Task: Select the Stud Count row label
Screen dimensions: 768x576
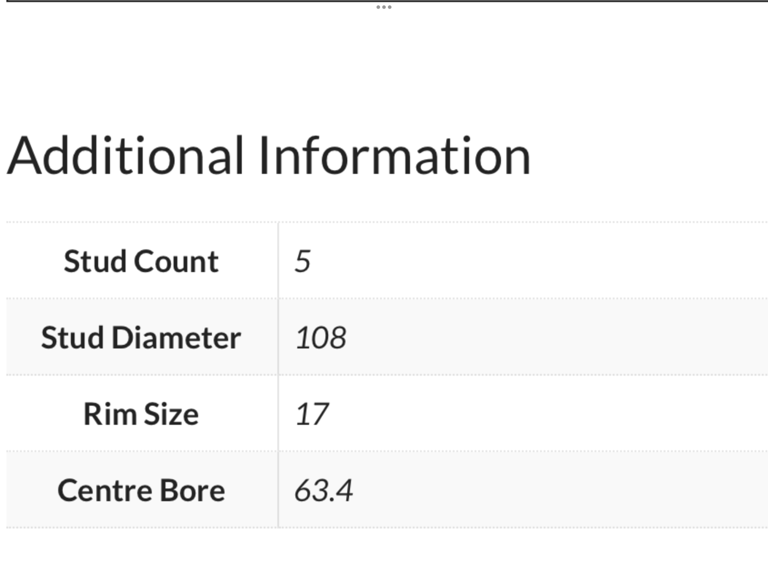Action: click(141, 262)
